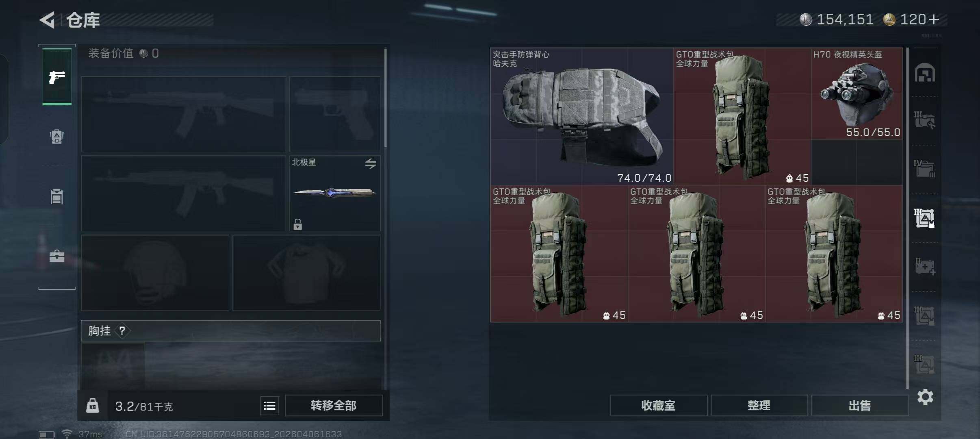
Task: Click the 出售 sell button
Action: (x=860, y=405)
